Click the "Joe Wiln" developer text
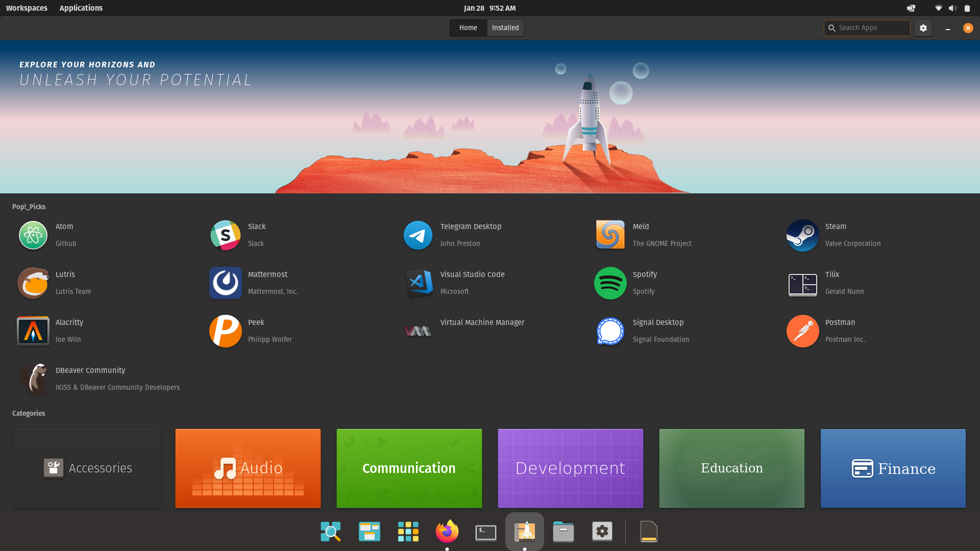 point(68,340)
